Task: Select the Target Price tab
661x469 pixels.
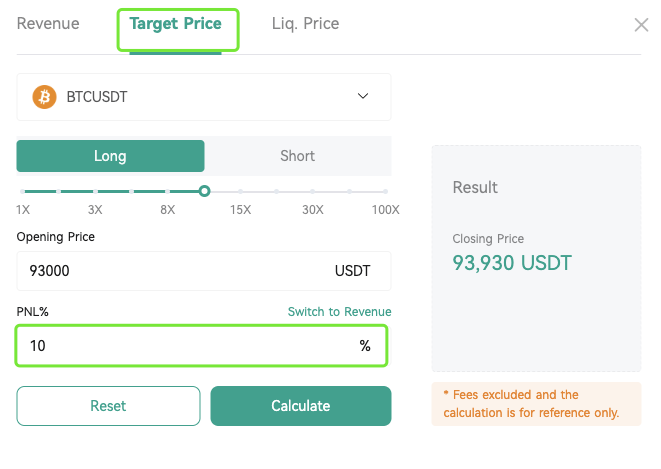Action: tap(175, 24)
